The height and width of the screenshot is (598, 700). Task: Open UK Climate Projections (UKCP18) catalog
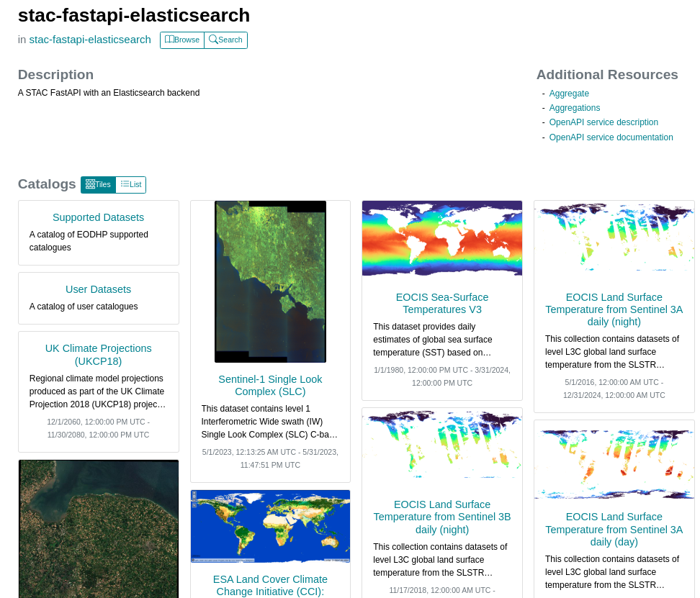[98, 355]
